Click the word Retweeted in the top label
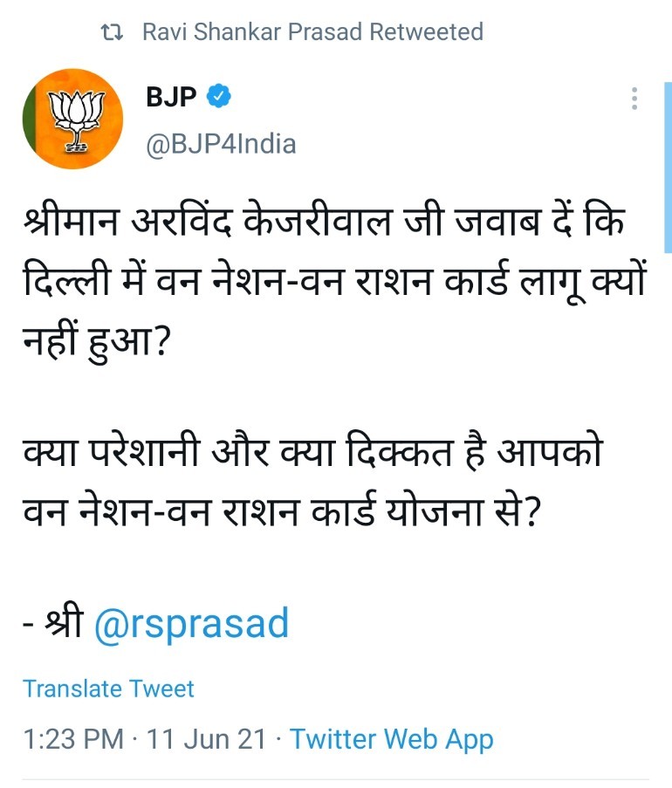Viewport: 672px width, 788px height. point(427,32)
